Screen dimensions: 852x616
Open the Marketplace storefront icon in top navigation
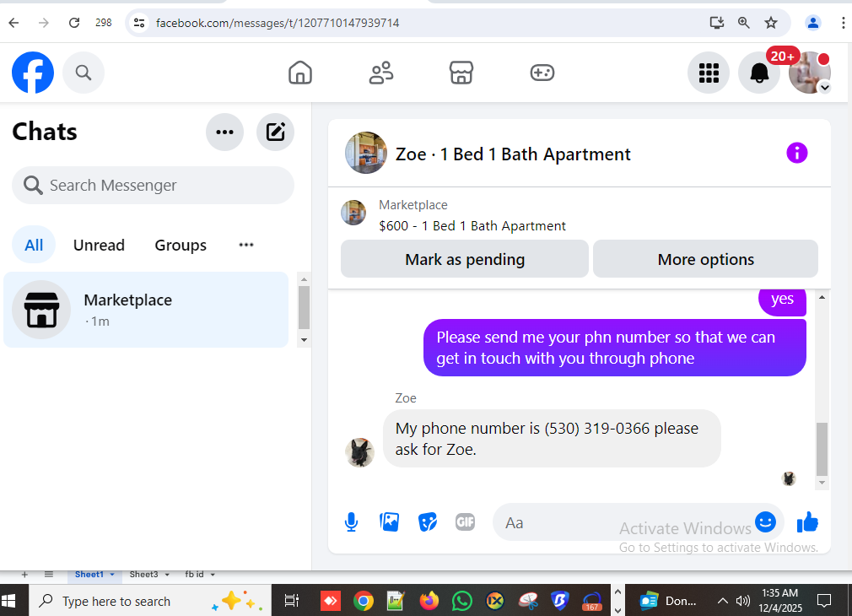(461, 73)
